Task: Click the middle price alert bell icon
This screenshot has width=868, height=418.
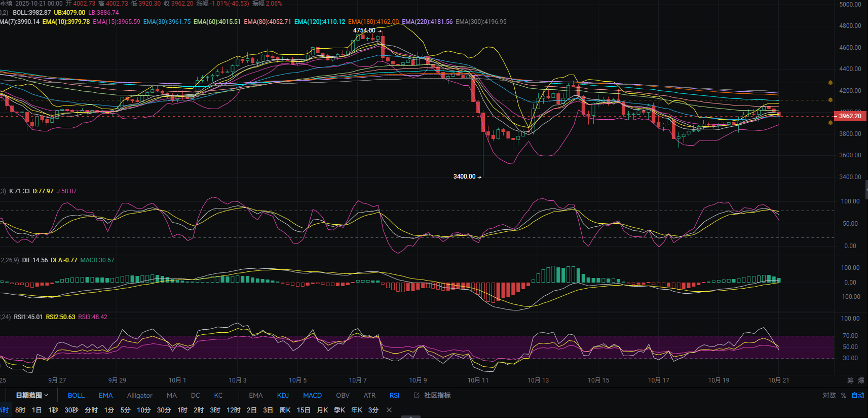Action: pyautogui.click(x=830, y=100)
